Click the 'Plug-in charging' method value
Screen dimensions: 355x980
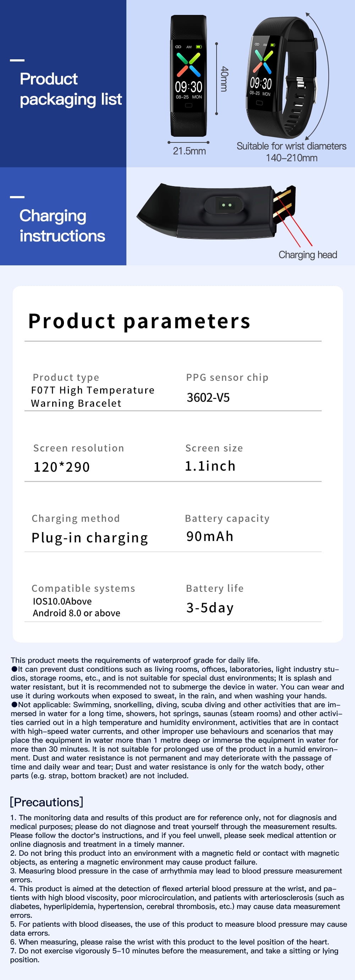tap(90, 538)
